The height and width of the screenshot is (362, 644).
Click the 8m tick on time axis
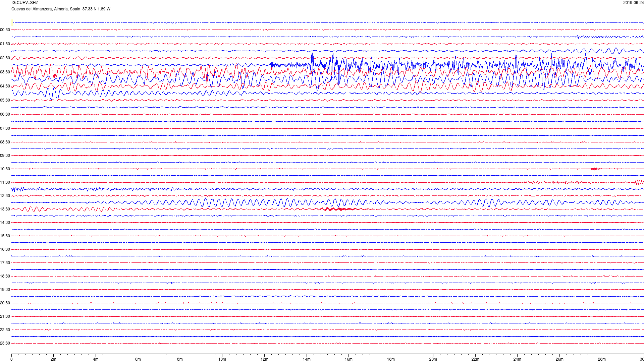pyautogui.click(x=180, y=359)
